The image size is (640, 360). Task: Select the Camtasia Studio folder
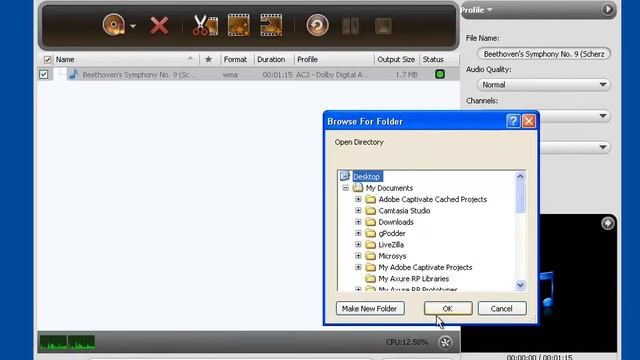(x=404, y=211)
